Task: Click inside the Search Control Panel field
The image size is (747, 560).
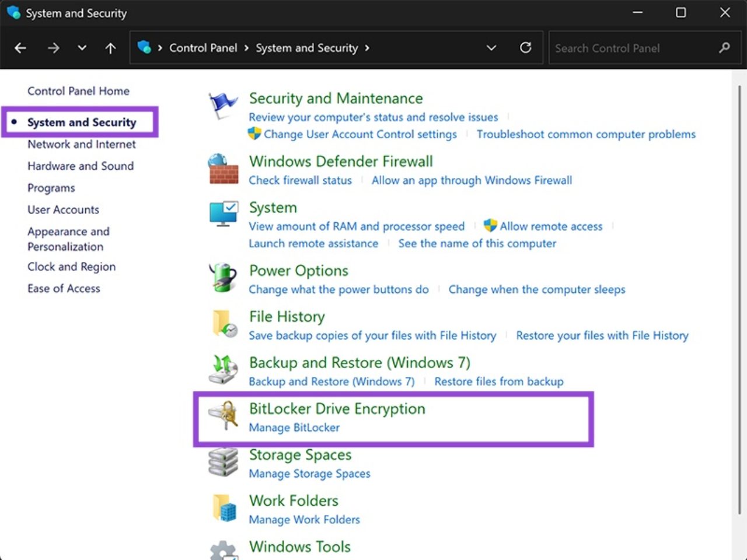Action: (630, 48)
